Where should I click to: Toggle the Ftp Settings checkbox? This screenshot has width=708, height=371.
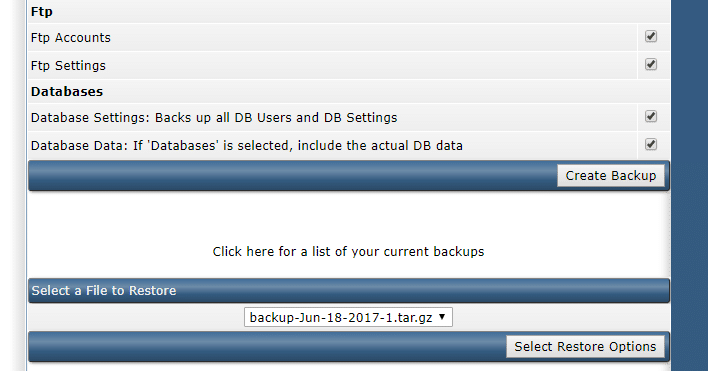[651, 65]
